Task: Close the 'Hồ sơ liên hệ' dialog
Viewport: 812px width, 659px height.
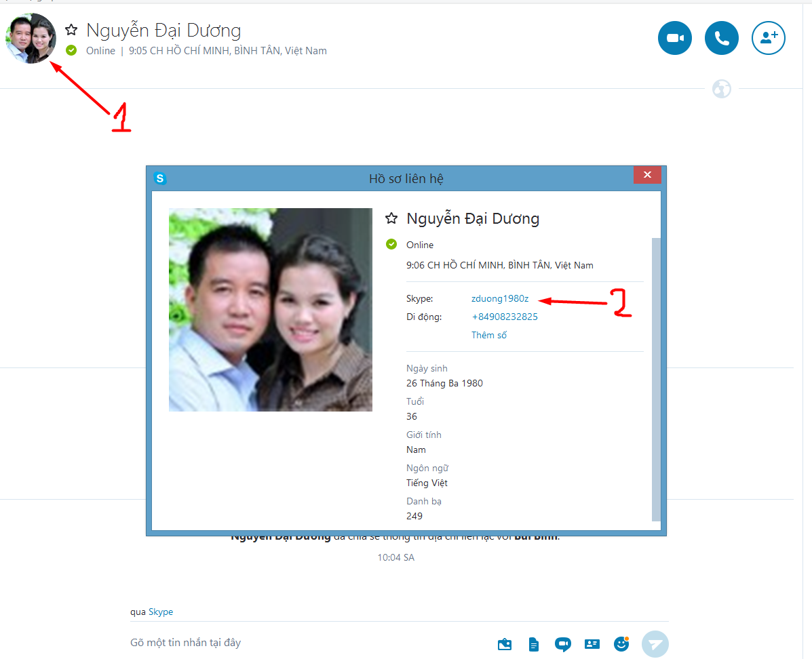Action: [x=647, y=176]
